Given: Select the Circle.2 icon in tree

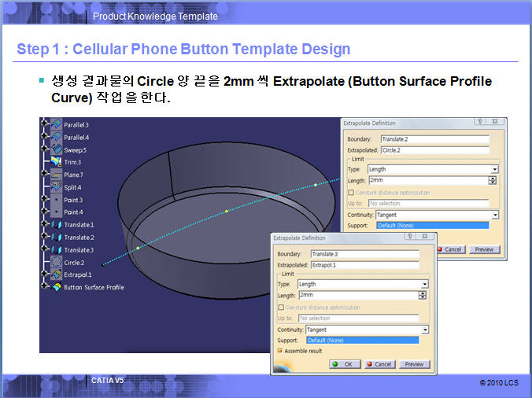Looking at the screenshot, I should click(56, 262).
